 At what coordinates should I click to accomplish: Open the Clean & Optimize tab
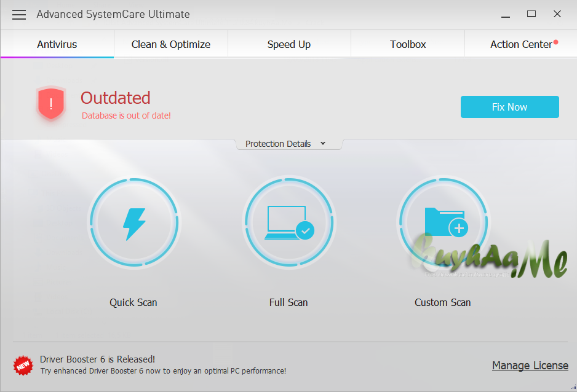pos(171,44)
